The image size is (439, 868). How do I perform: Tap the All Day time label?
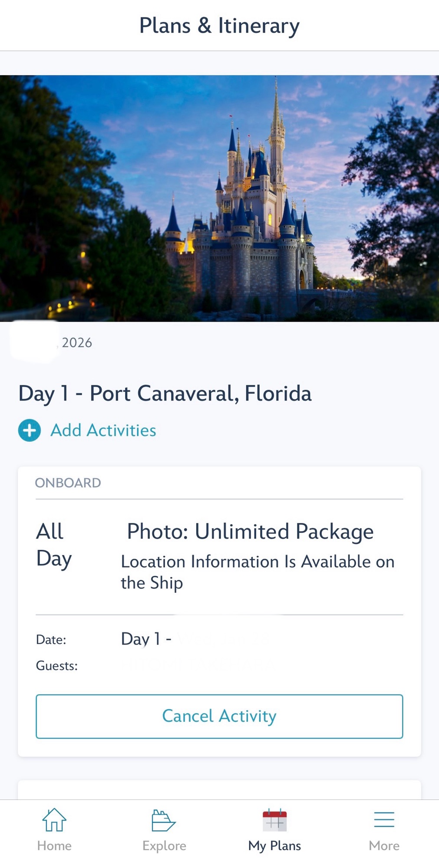54,545
